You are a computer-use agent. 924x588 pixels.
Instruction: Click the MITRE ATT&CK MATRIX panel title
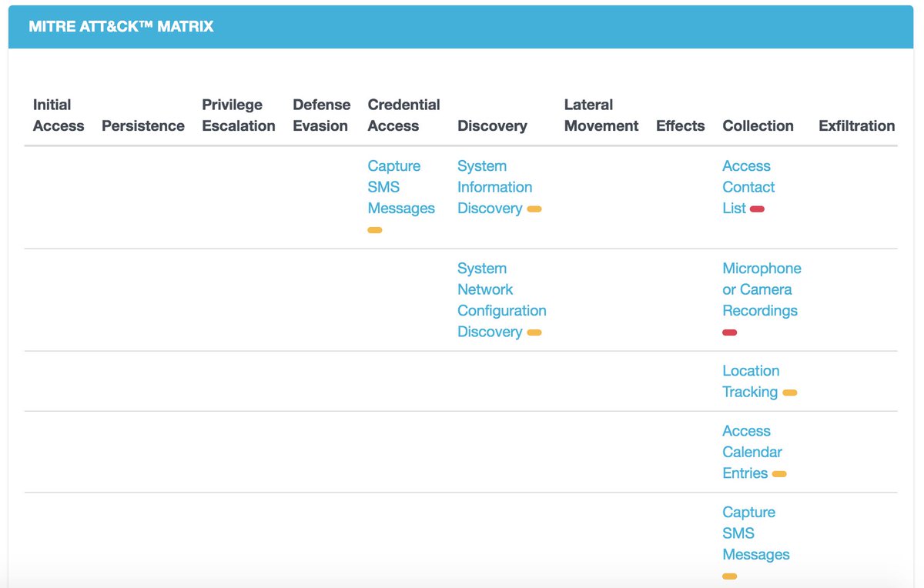tap(121, 26)
